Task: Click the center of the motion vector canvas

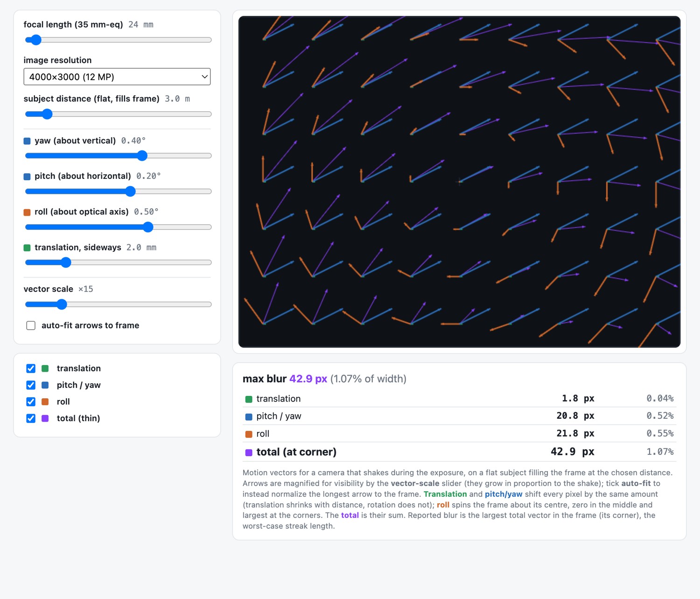Action: coord(460,182)
